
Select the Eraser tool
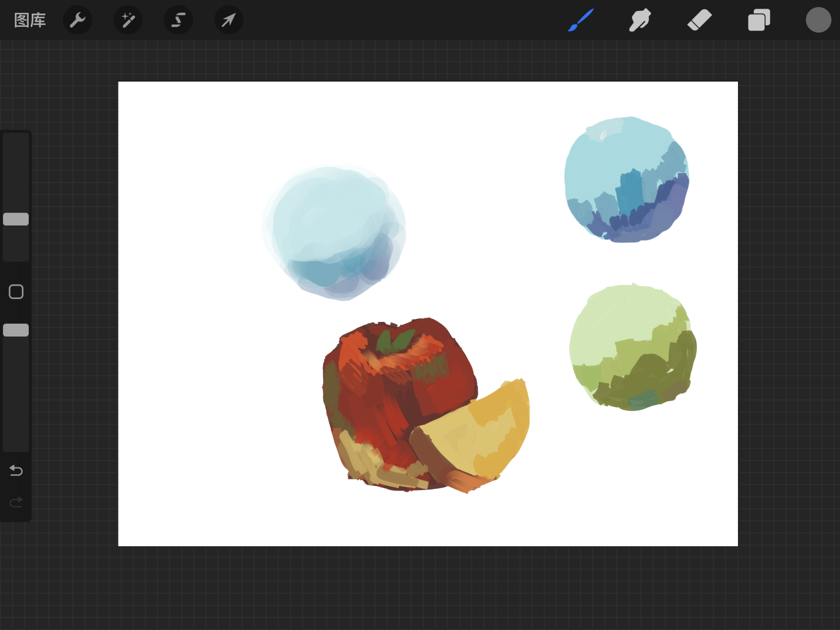699,20
